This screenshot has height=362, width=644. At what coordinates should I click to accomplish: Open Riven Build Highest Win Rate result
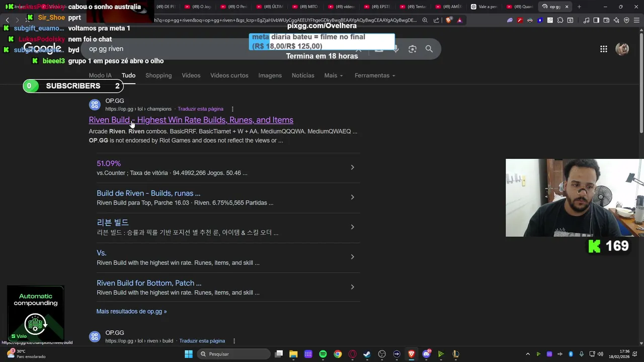[x=191, y=120]
